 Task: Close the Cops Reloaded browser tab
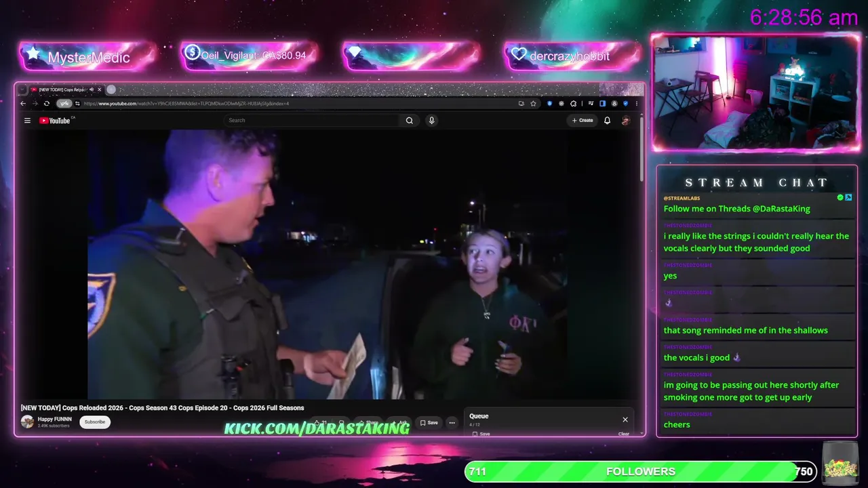[x=100, y=89]
